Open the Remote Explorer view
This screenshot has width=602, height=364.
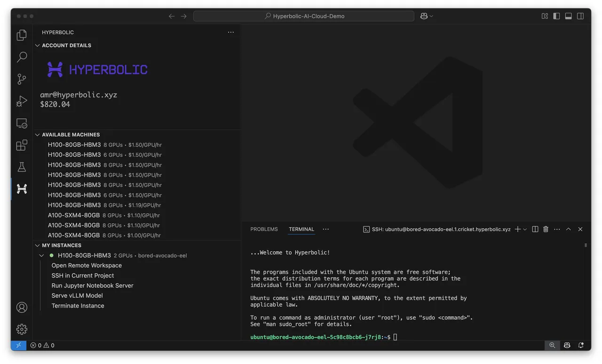pos(22,123)
